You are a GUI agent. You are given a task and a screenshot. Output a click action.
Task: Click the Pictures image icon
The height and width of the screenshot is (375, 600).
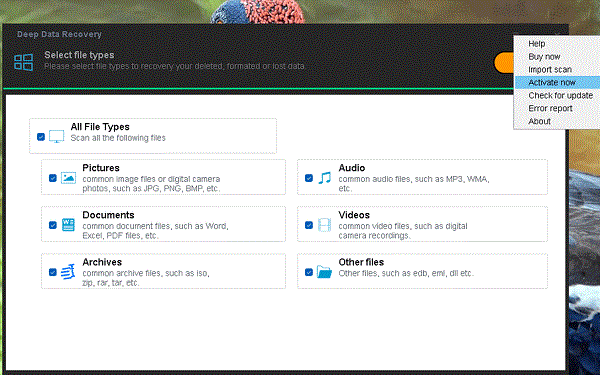coord(68,178)
